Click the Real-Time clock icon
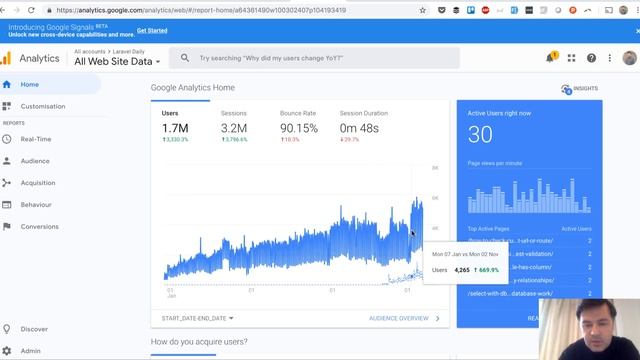Viewport: 640px width, 360px height. [x=7, y=139]
